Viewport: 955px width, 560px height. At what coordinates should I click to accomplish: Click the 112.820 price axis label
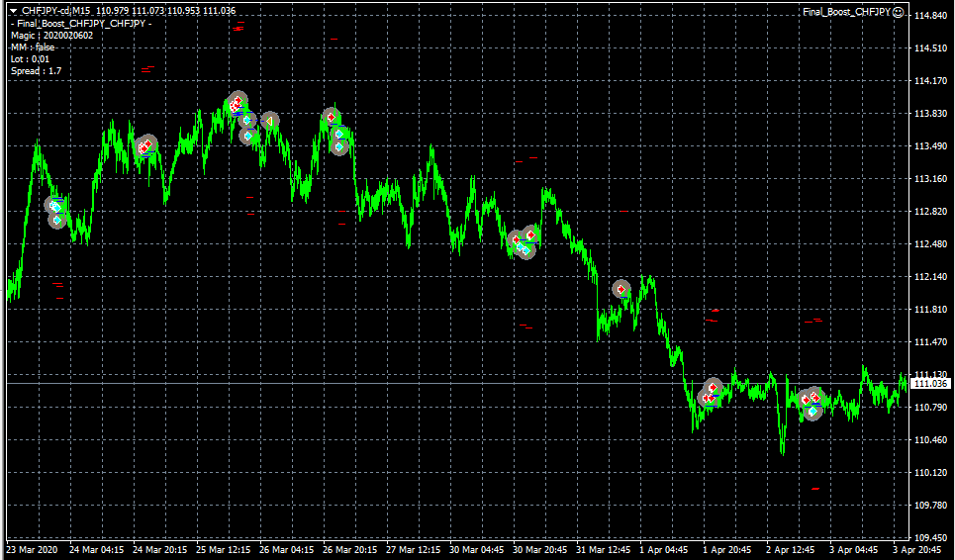[931, 211]
